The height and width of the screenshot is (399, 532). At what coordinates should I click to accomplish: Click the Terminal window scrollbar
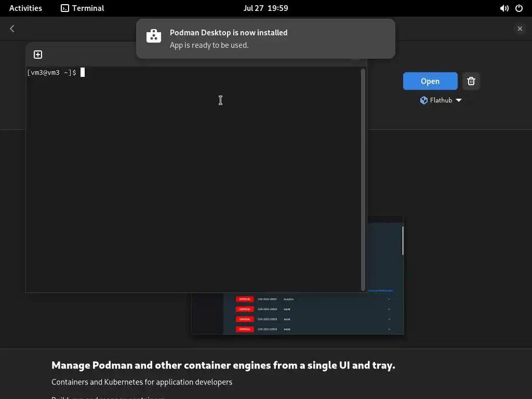point(363,179)
